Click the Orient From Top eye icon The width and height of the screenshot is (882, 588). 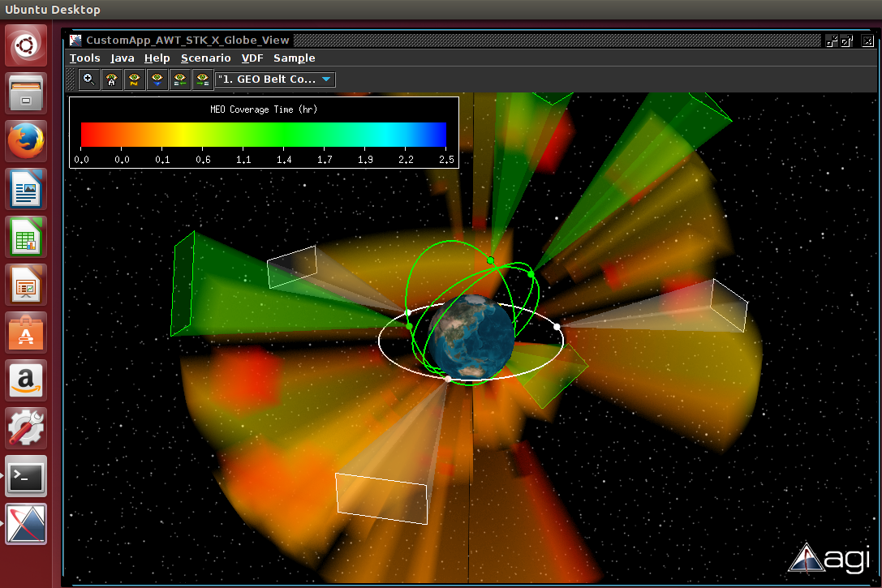(157, 79)
